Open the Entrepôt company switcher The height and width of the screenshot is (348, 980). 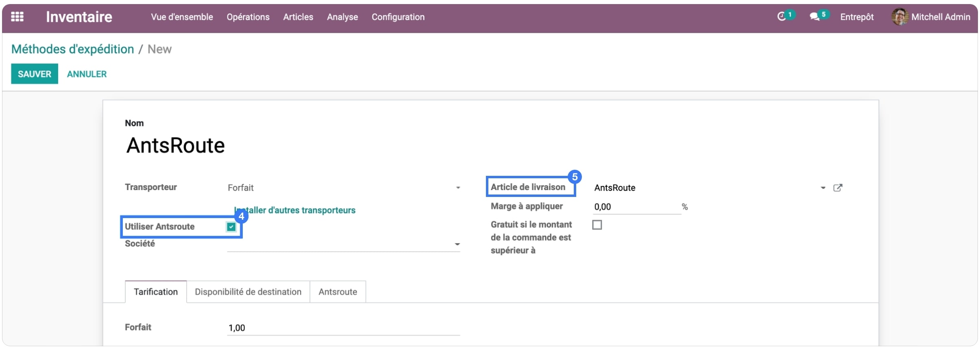857,17
